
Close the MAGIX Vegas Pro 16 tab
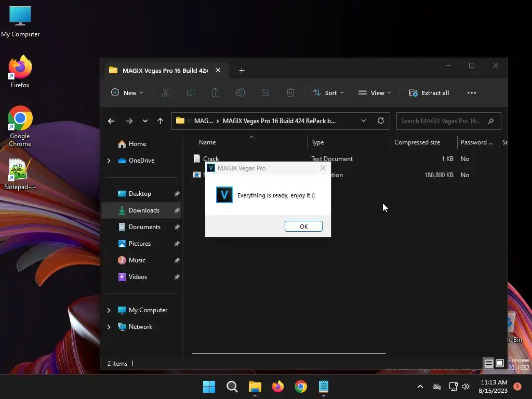tap(218, 70)
